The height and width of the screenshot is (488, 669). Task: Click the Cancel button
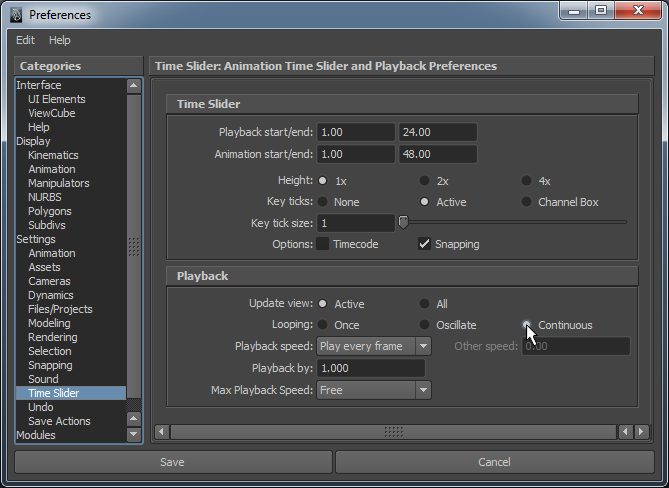click(494, 462)
